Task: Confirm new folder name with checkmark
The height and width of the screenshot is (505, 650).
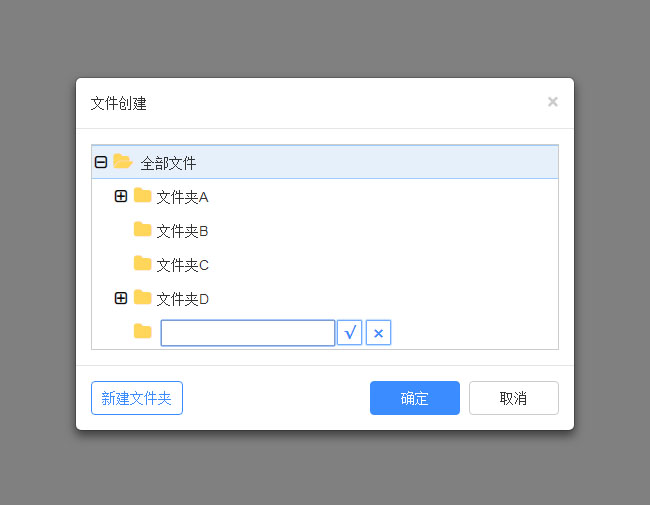Action: click(349, 333)
